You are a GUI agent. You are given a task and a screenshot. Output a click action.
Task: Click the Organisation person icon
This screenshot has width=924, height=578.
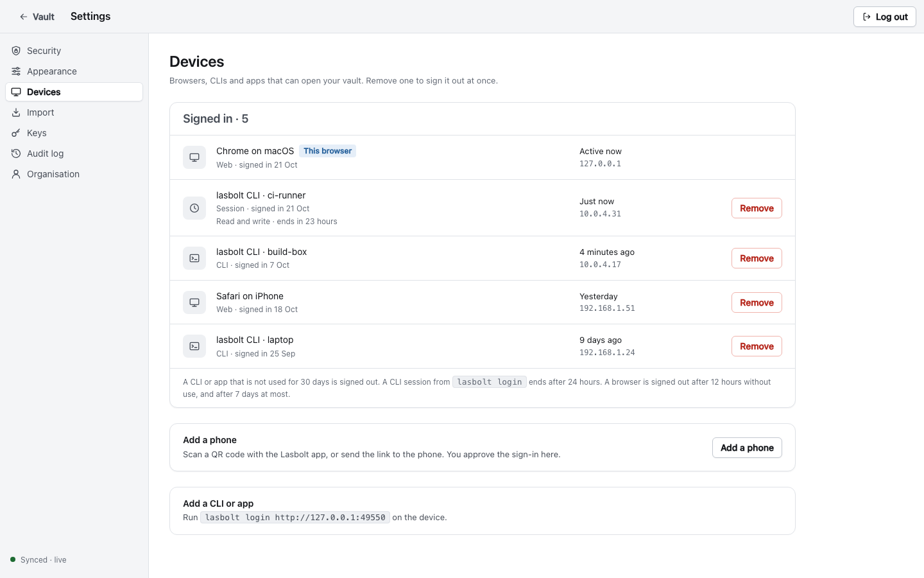16,174
